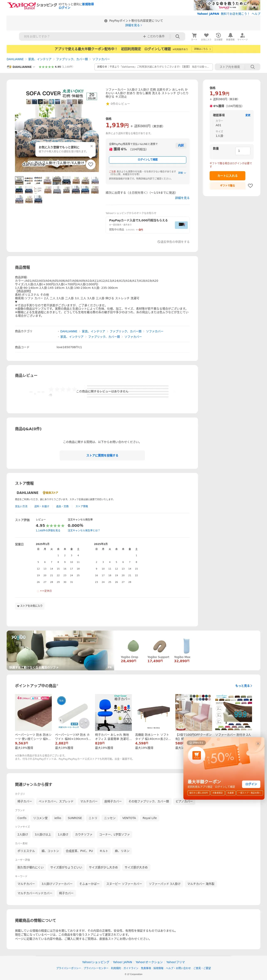This screenshot has width=267, height=980.
Task: Click the ギフトで贈る button
Action: tap(227, 186)
